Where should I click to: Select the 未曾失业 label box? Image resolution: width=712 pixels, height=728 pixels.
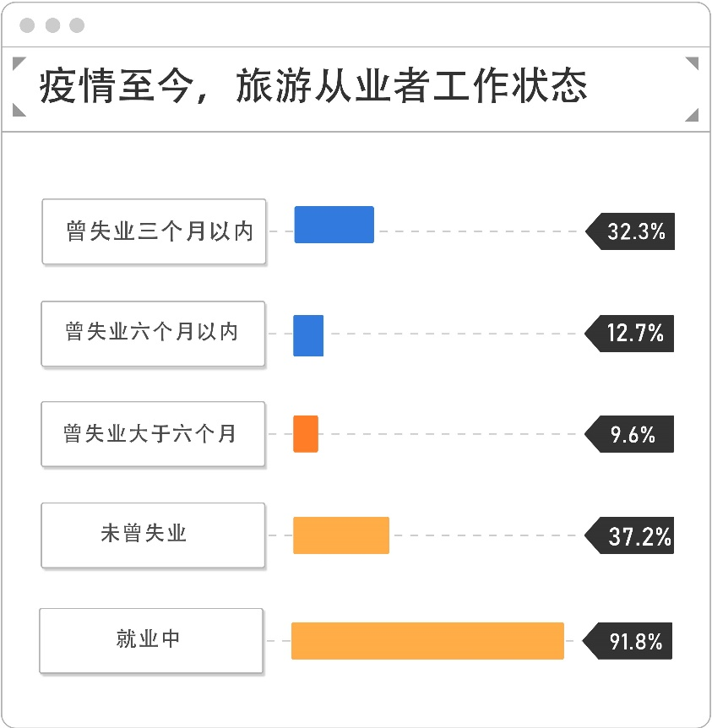(153, 535)
